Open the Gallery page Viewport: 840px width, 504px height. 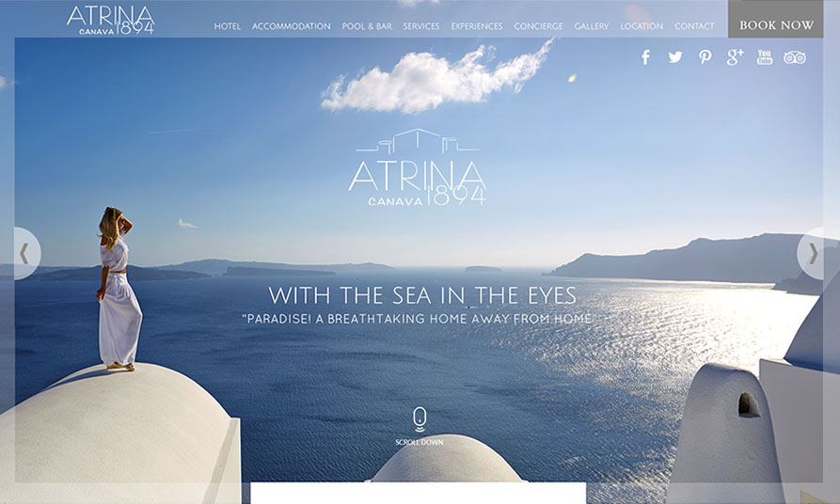(592, 26)
